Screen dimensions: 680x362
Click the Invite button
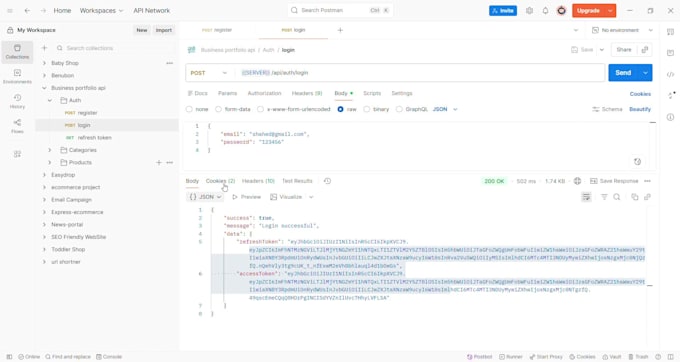click(x=503, y=10)
